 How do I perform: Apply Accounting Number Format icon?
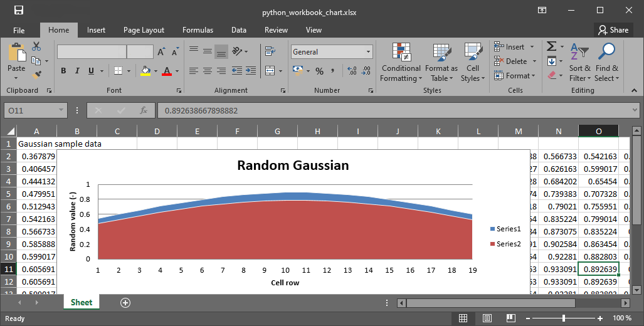298,70
